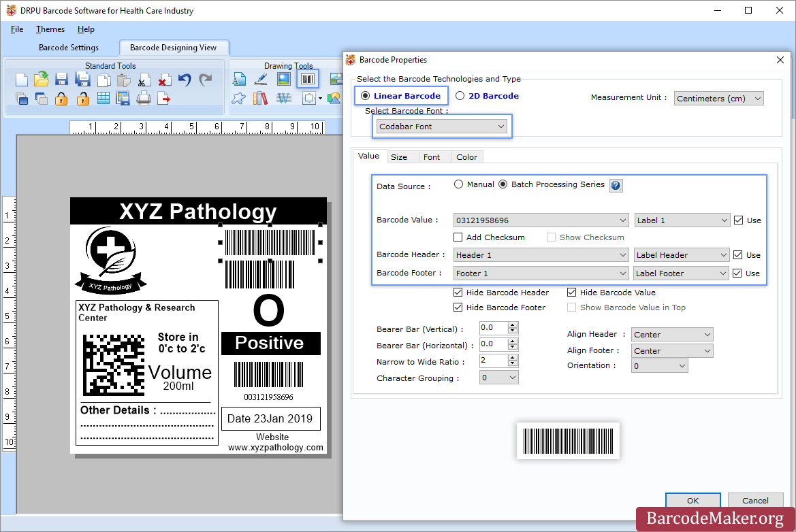
Task: Lock the selected object padlock icon
Action: pyautogui.click(x=61, y=99)
